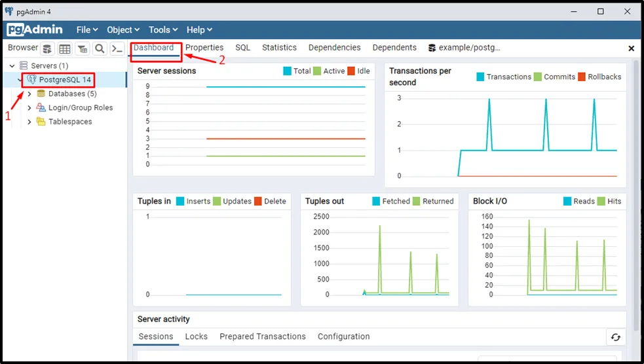This screenshot has width=644, height=364.
Task: Collapse the Servers (1) tree node
Action: pos(12,66)
